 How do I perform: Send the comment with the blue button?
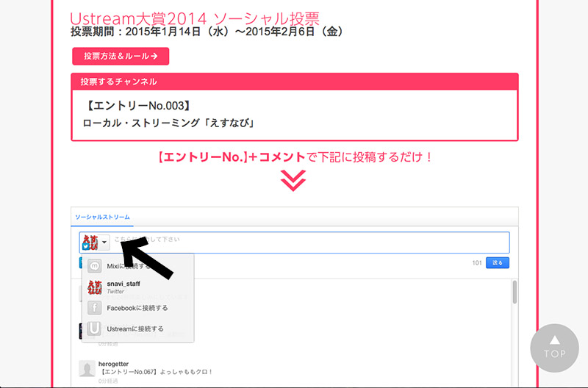pos(498,263)
